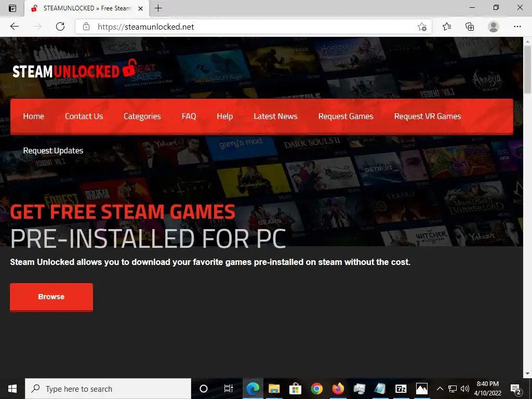Open the Help menu item

tap(224, 116)
